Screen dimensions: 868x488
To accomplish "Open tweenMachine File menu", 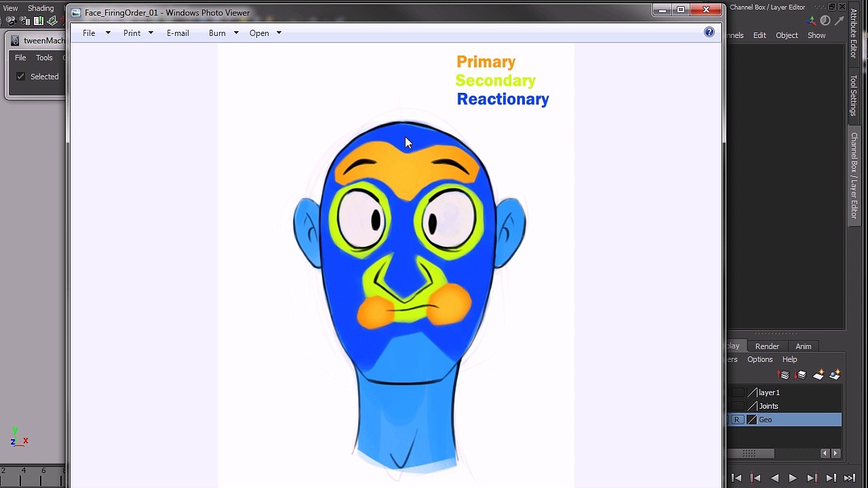I will (x=20, y=58).
